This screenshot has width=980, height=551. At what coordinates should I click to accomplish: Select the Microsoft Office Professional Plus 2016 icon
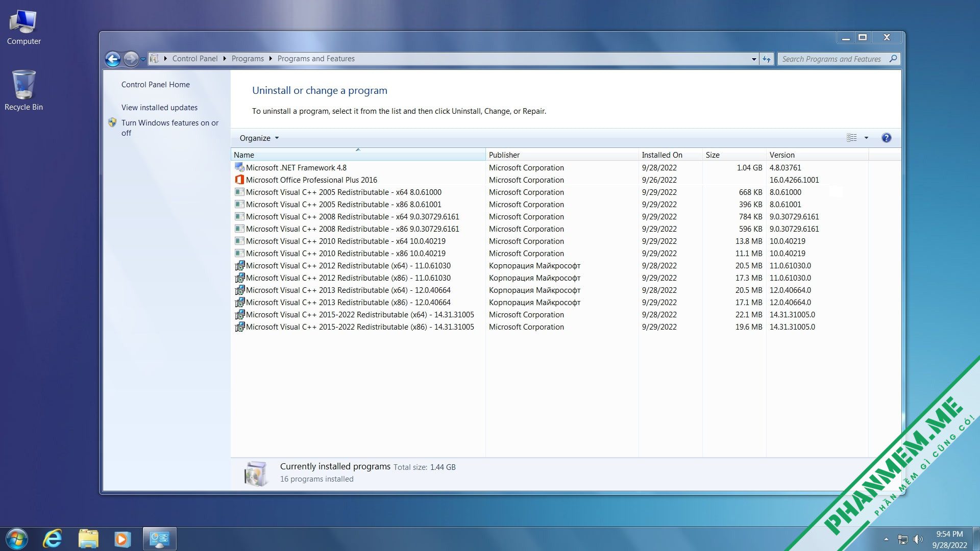click(239, 180)
